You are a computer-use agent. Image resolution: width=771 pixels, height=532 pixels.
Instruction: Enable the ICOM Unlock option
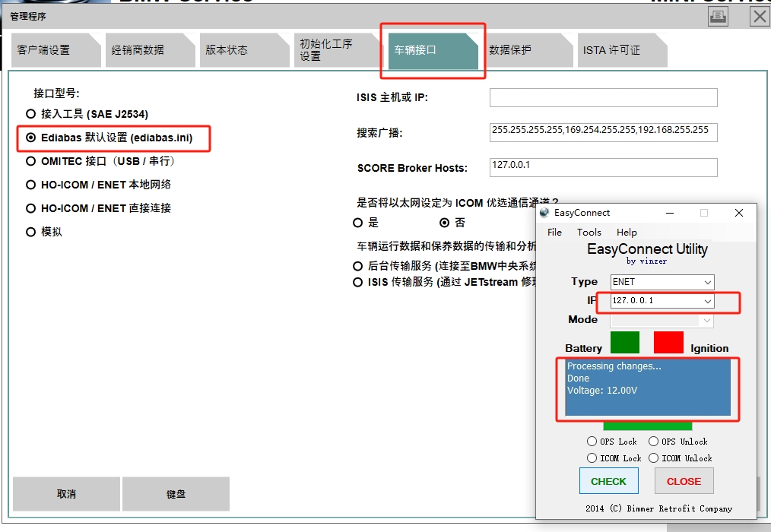click(653, 458)
